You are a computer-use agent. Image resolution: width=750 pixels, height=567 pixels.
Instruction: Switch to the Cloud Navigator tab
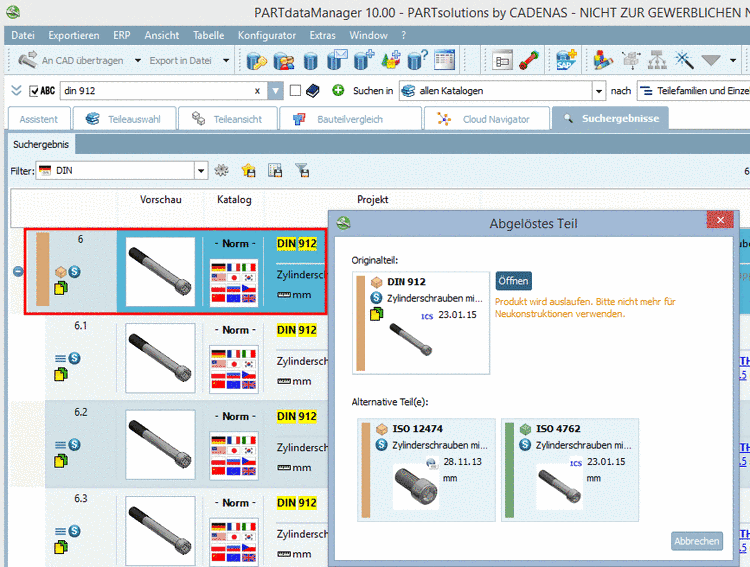point(486,119)
